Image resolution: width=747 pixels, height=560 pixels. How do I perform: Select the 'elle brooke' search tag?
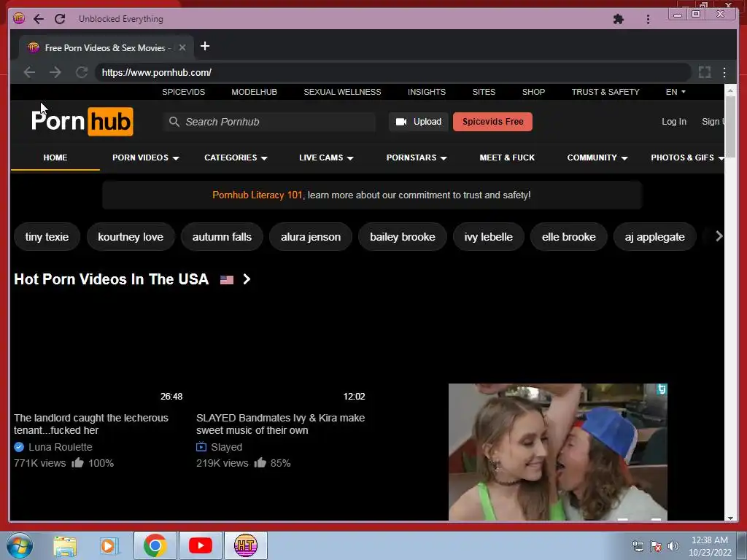tap(569, 237)
